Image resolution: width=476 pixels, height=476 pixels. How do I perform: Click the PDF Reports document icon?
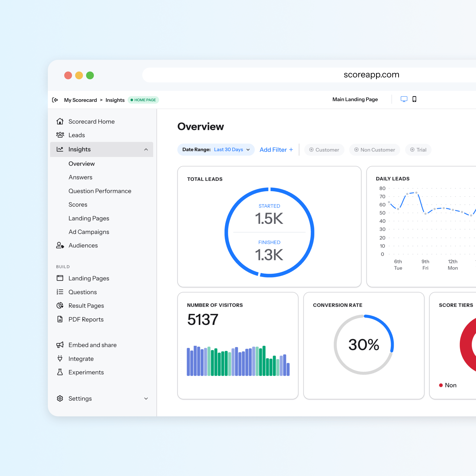[60, 319]
